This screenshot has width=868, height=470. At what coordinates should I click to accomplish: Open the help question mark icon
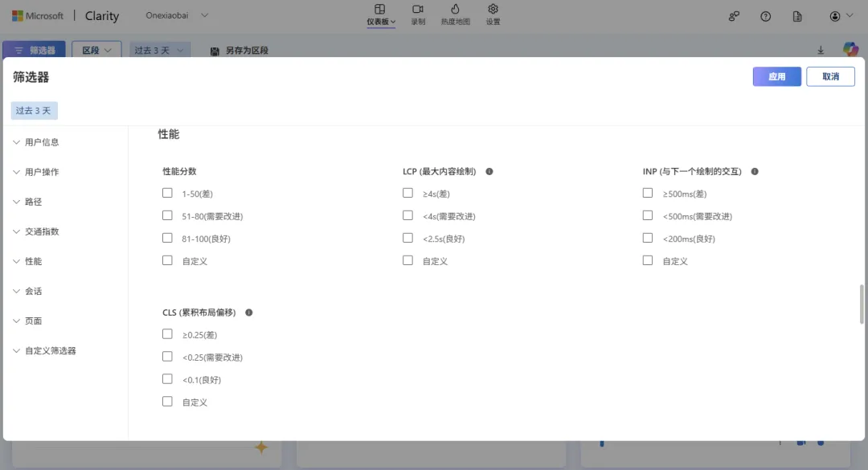(766, 17)
